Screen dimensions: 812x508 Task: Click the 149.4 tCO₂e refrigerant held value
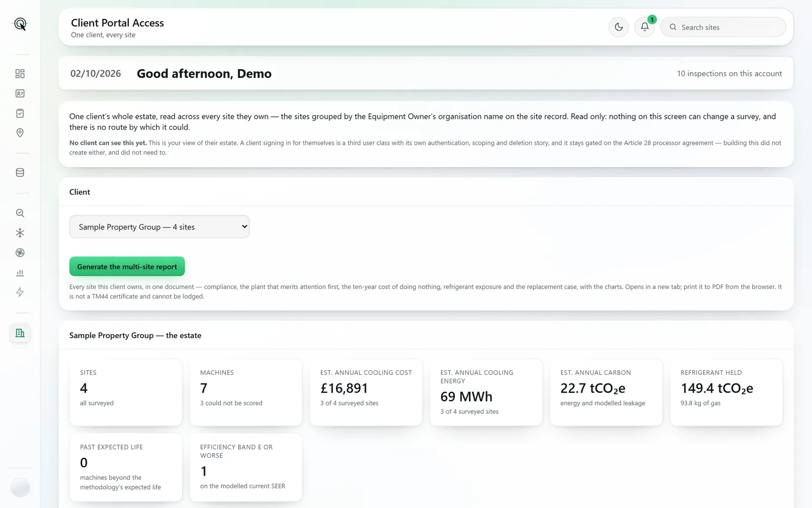(x=717, y=388)
